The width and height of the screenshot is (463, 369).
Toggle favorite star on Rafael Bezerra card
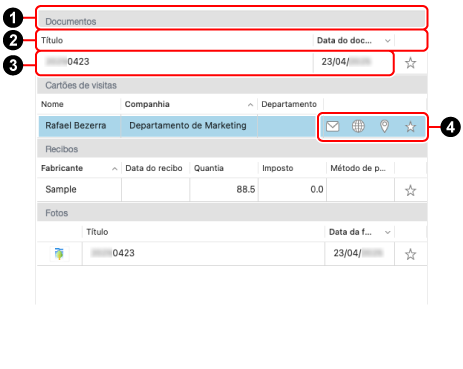(410, 127)
